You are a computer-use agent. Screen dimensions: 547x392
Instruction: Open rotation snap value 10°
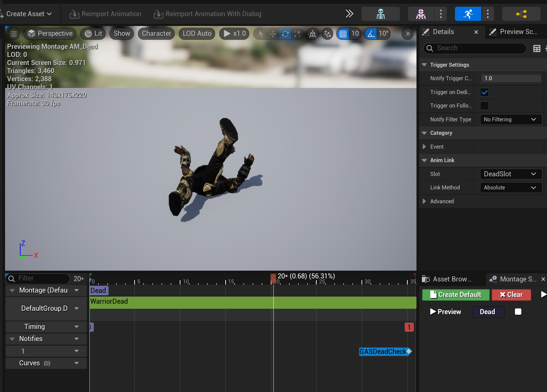[384, 34]
